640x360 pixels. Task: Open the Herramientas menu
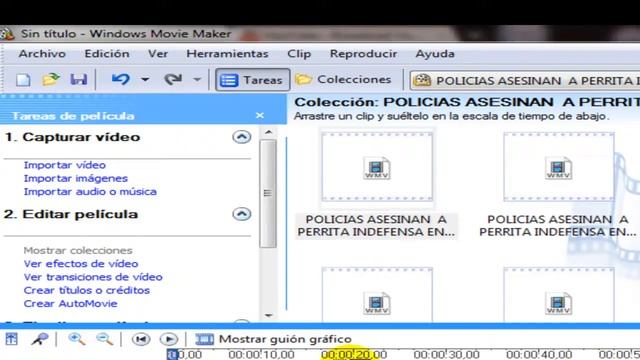tap(227, 54)
